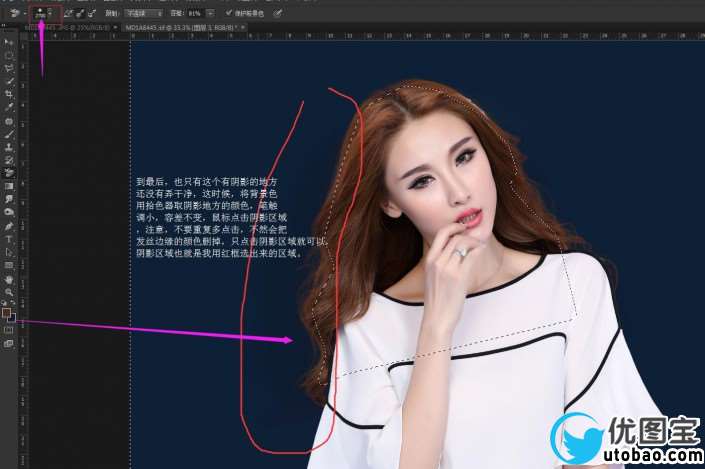Select the Dodge tool
The height and width of the screenshot is (469, 705).
coord(9,212)
